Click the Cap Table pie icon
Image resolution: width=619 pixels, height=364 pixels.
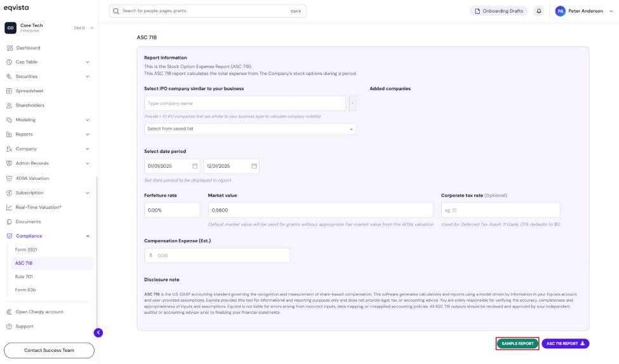coord(9,62)
